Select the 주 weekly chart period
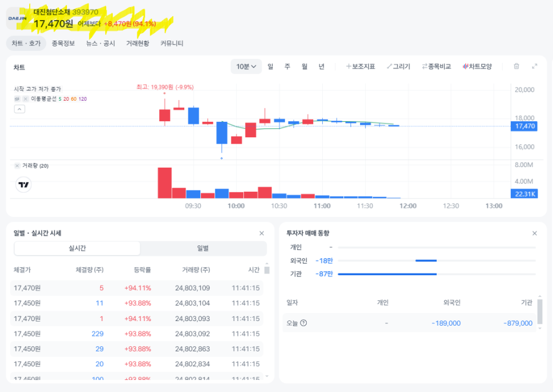553x392 pixels. (x=287, y=66)
